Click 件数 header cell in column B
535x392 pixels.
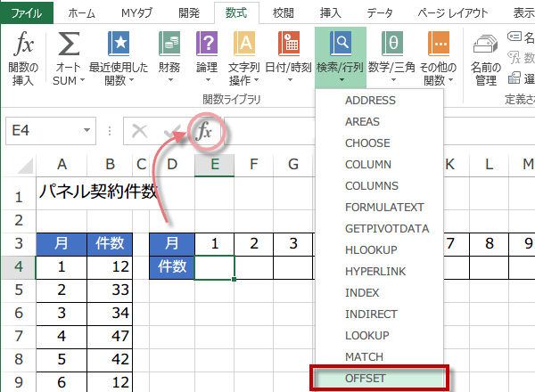coord(110,244)
